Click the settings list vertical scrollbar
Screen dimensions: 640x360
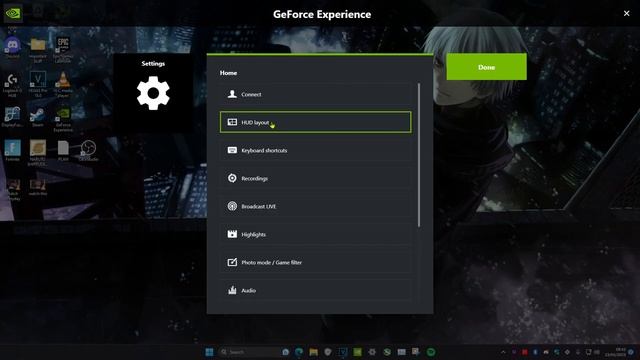tap(419, 155)
